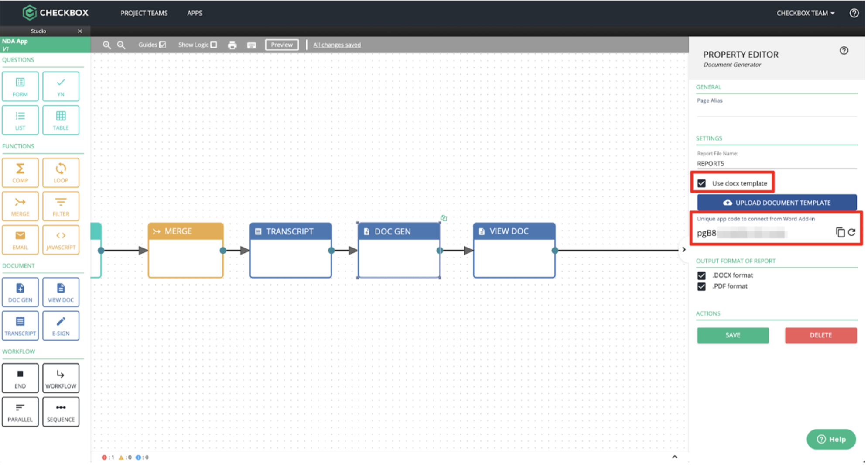This screenshot has width=868, height=468.
Task: Select the VIEW DOC tool in sidebar
Action: [x=61, y=292]
